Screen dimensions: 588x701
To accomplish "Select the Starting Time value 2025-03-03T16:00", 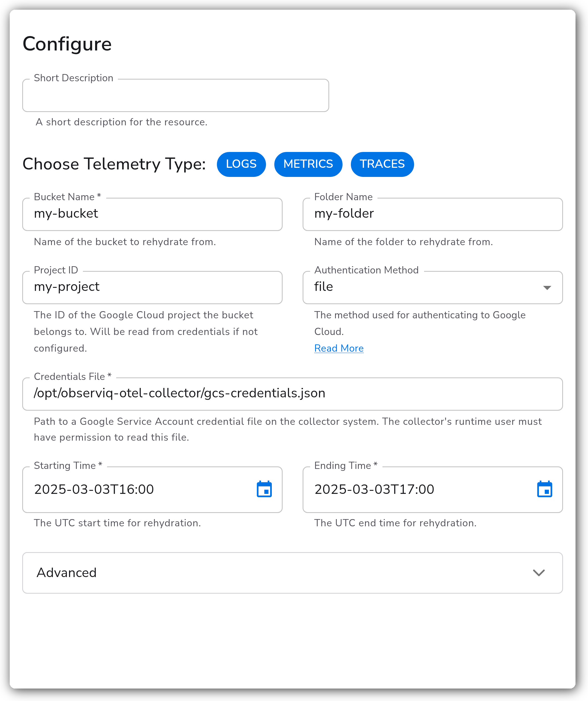I will click(x=94, y=490).
